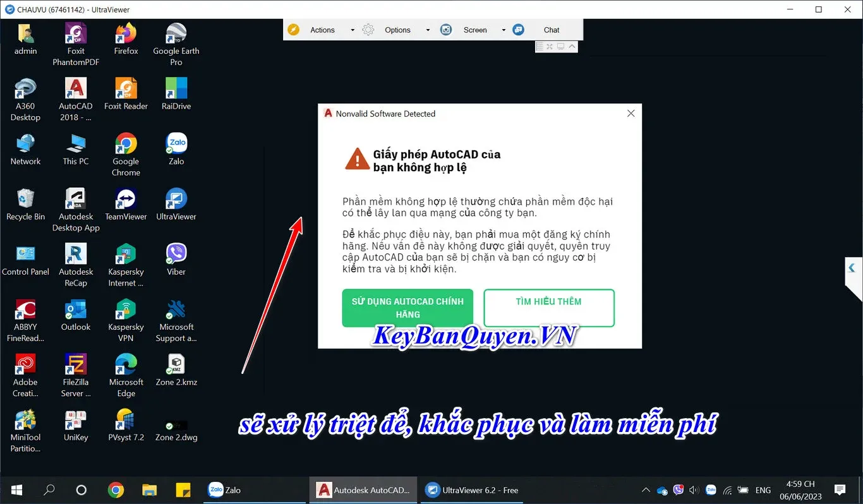This screenshot has height=504, width=863.
Task: Collapse the toolbar using the chevron icon
Action: 570,46
